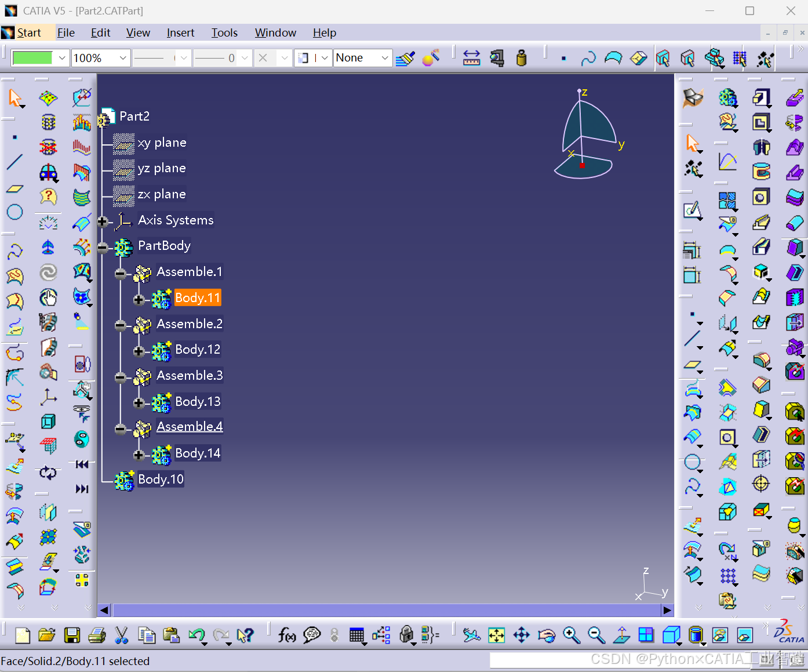Click the Measure Between icon

(x=471, y=58)
